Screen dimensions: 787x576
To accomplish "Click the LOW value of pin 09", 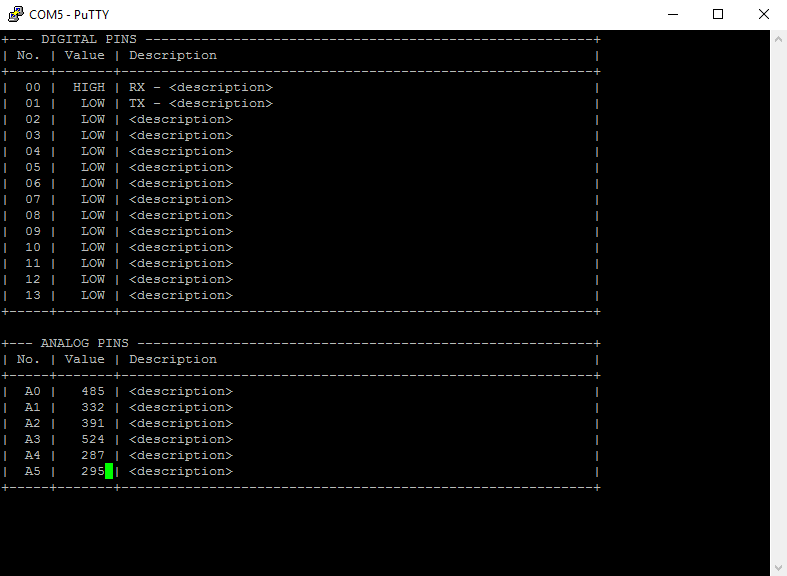I will [93, 232].
